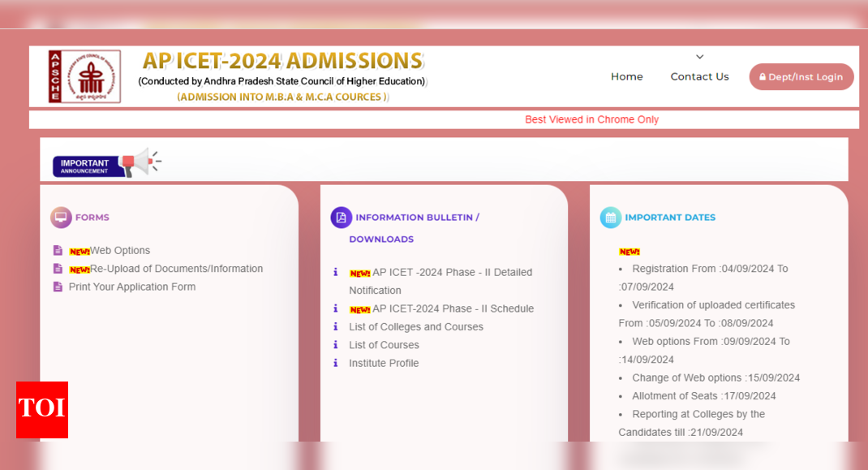868x470 pixels.
Task: Open the Contact Us menu item
Action: tap(699, 76)
